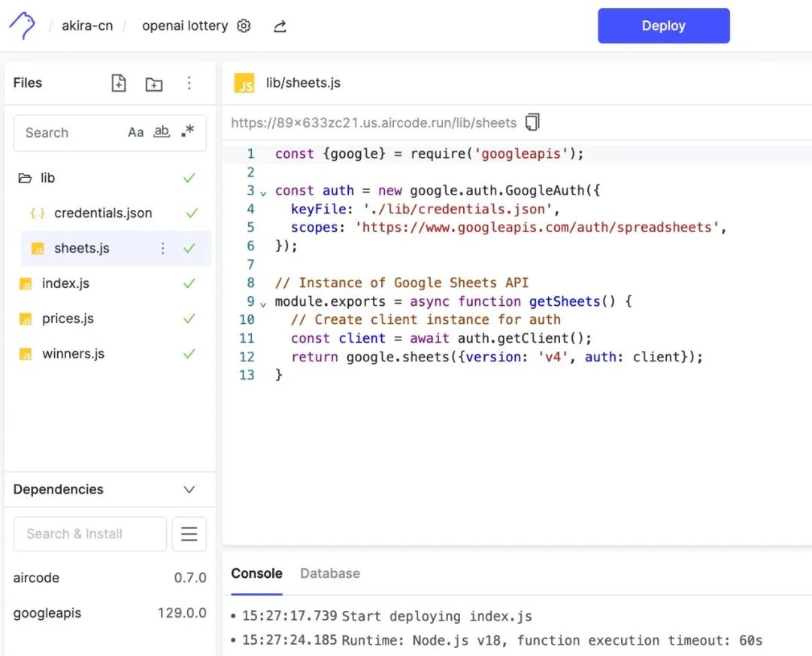This screenshot has width=812, height=656.
Task: Click deployed checkmark beside lib folder
Action: pos(189,177)
